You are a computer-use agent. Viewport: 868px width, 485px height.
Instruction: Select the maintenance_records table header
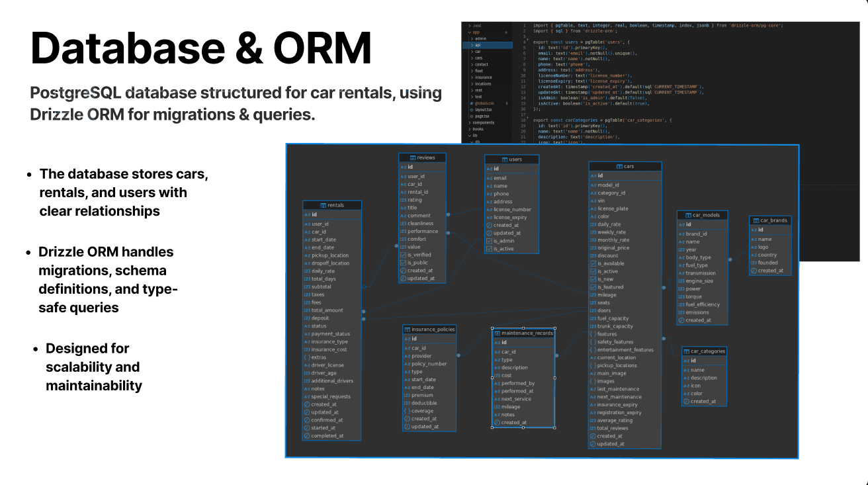point(523,333)
